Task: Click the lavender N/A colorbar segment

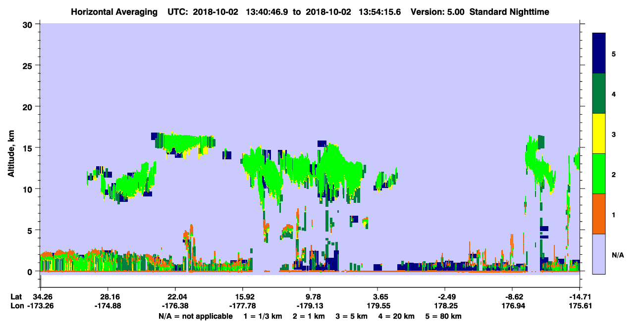Action: tap(599, 254)
